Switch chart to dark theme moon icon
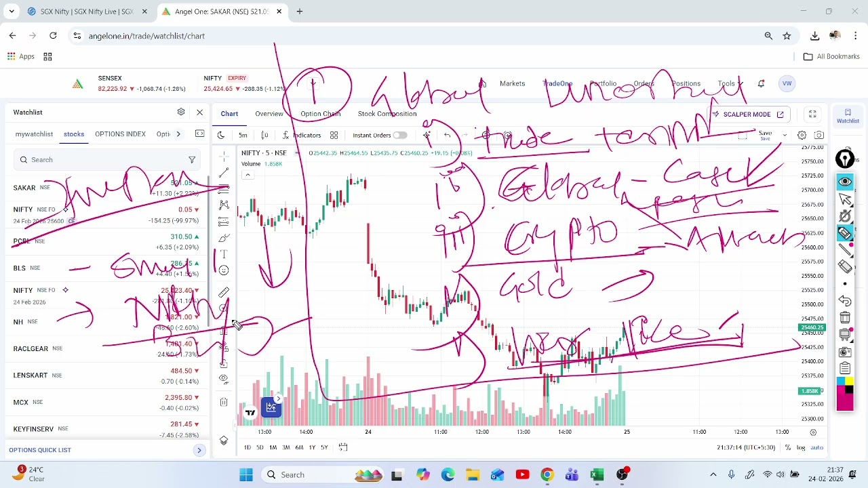Image resolution: width=868 pixels, height=488 pixels. pos(221,136)
